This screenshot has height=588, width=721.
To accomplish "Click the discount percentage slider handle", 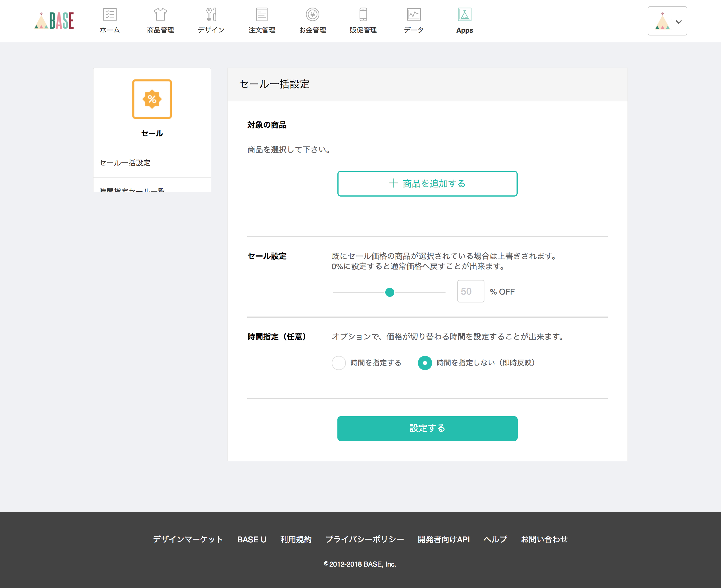I will point(390,292).
